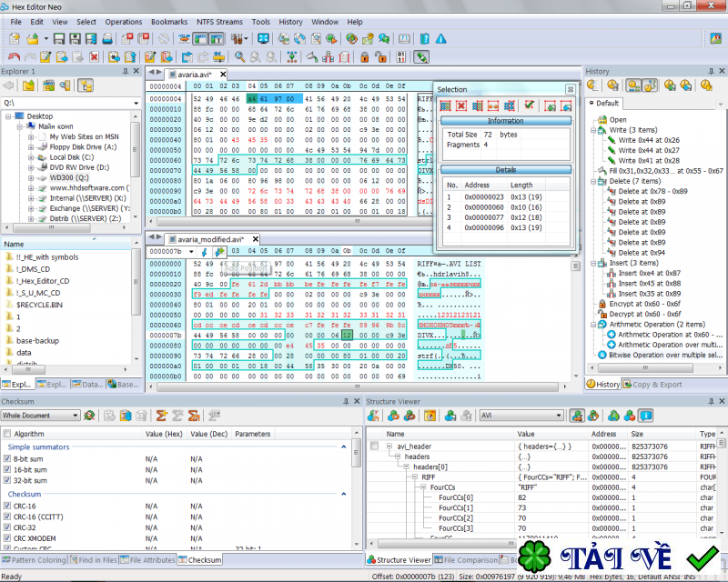The width and height of the screenshot is (728, 582).
Task: Click the recalculate icon in Checksum toolbar
Action: tap(89, 416)
